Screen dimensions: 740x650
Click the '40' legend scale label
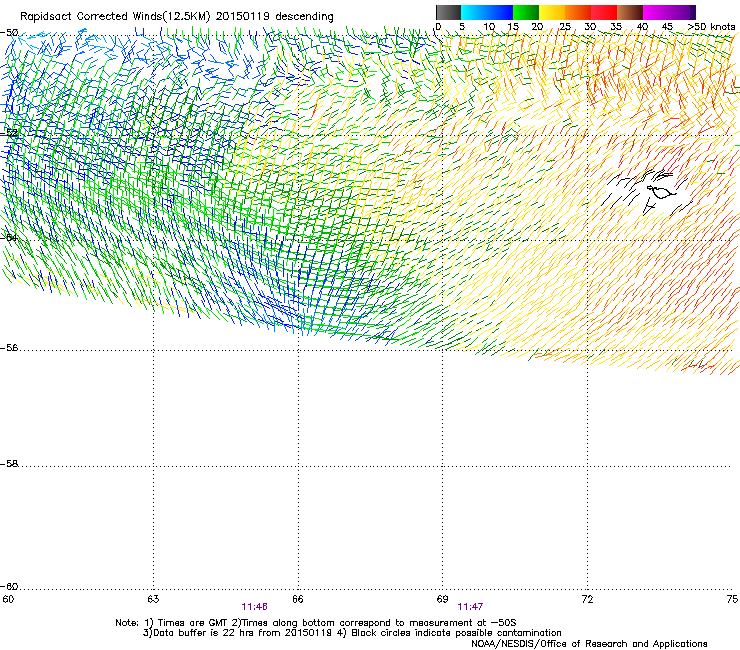pos(642,27)
